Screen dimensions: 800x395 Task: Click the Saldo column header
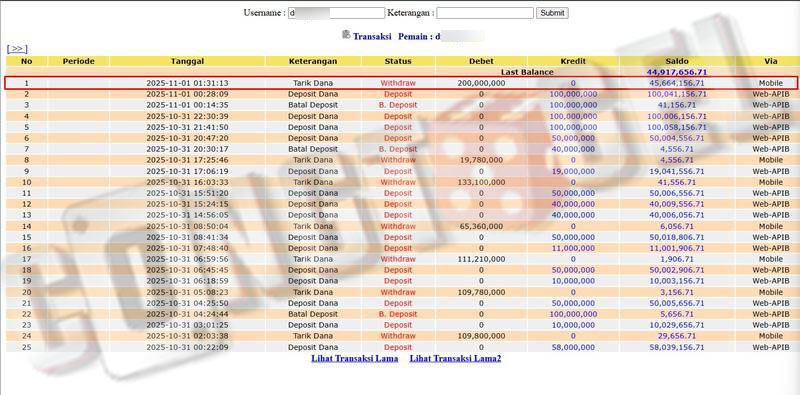(677, 61)
